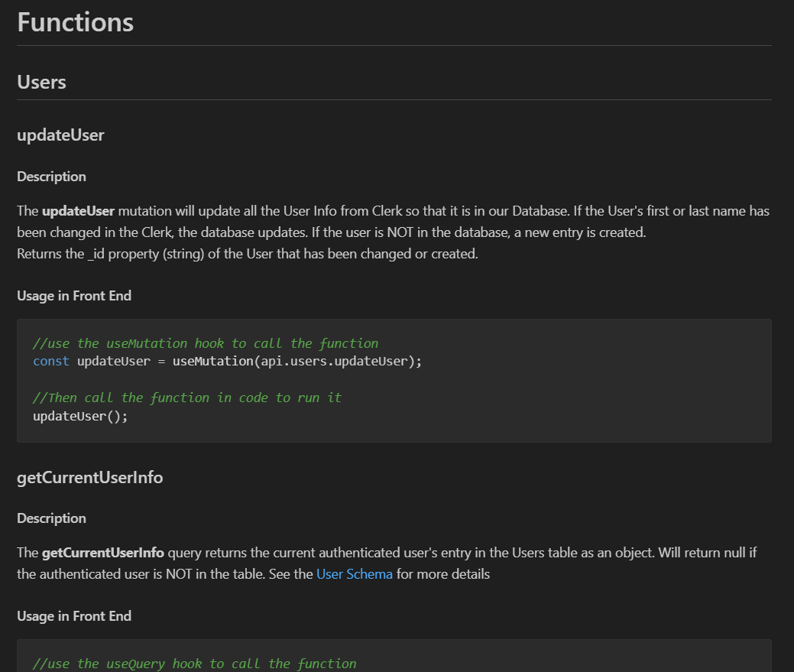This screenshot has height=672, width=794.
Task: Click the comment '//Then call the function in code to run it'
Action: (x=187, y=398)
